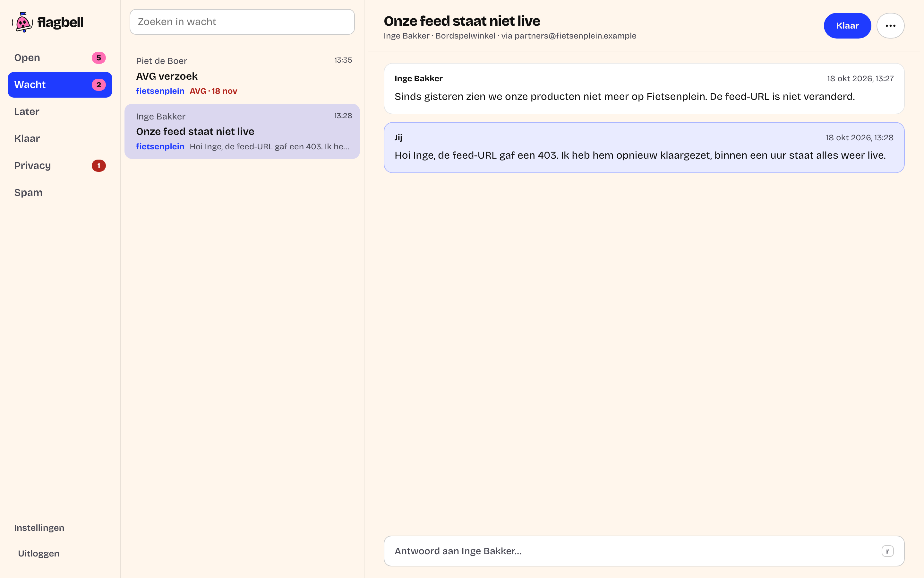Click the 'Jij' reply message about 403
Viewport: 924px width, 578px height.
pyautogui.click(x=644, y=148)
